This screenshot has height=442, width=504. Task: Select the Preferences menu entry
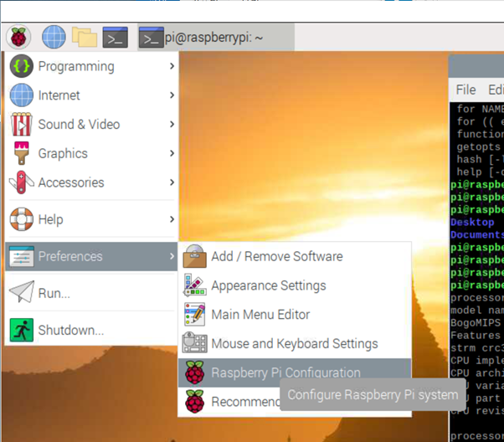[91, 256]
